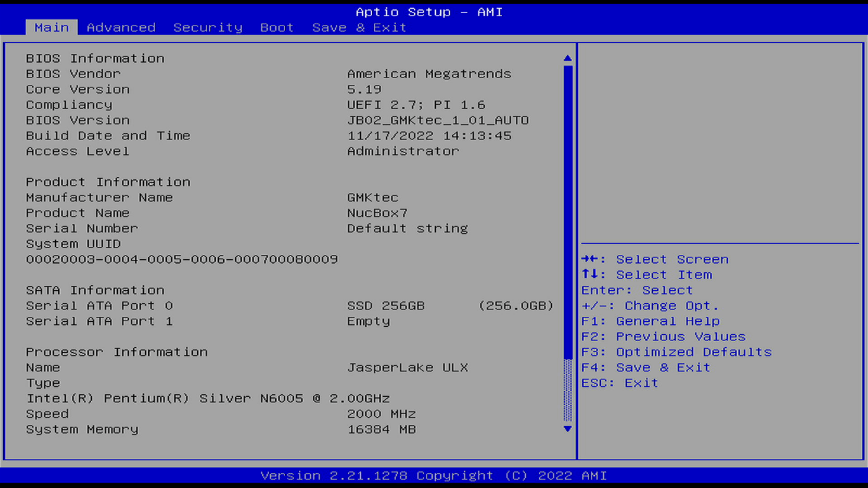Click the 2000 MHz speed value
This screenshot has width=868, height=488.
point(381,414)
